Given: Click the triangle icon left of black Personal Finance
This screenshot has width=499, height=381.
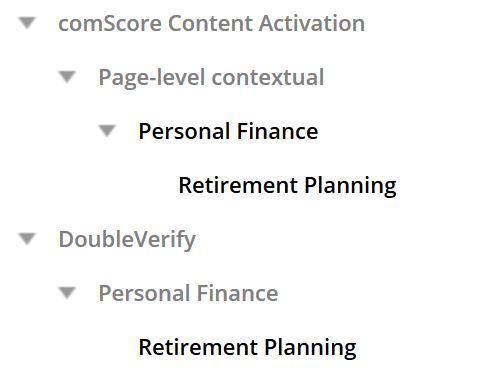Looking at the screenshot, I should (107, 131).
